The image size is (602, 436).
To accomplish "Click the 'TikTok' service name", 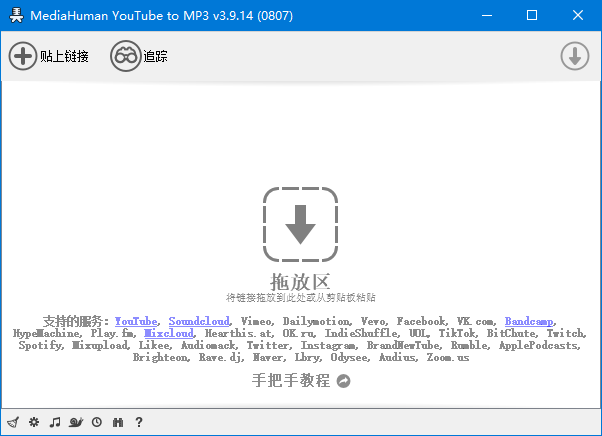I will pos(457,333).
